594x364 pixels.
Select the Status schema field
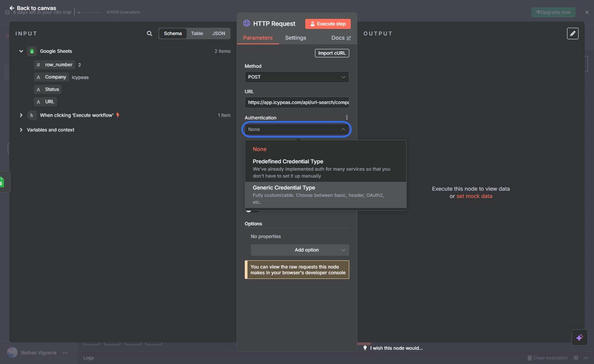point(48,89)
